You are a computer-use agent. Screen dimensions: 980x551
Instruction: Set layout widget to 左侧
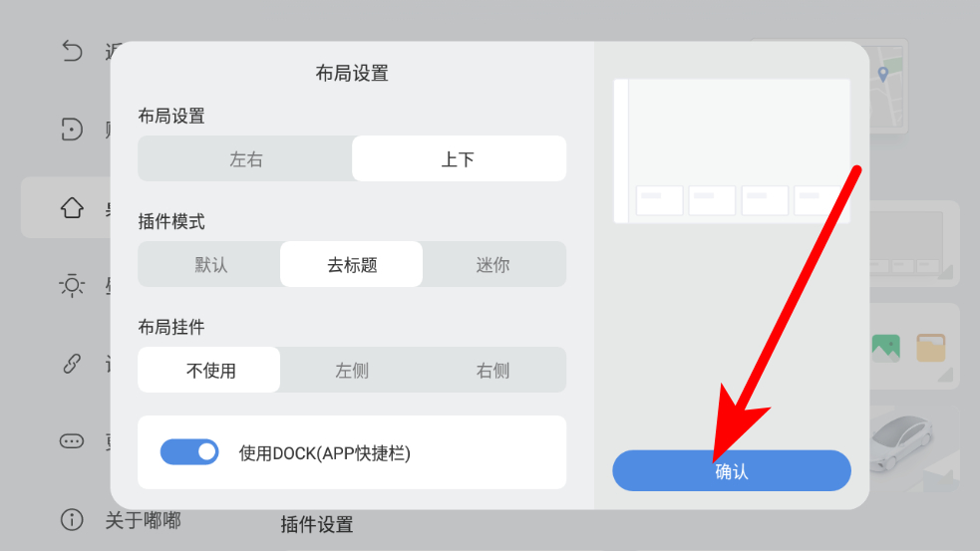coord(352,370)
